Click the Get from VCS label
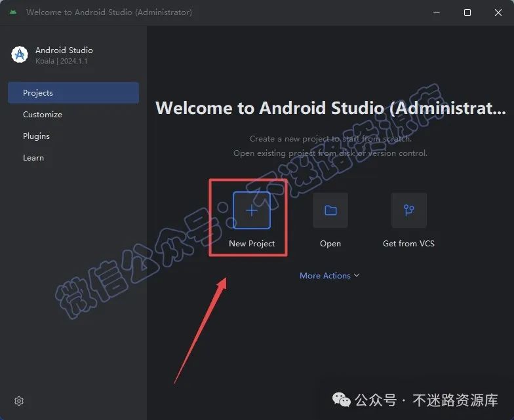 tap(409, 244)
